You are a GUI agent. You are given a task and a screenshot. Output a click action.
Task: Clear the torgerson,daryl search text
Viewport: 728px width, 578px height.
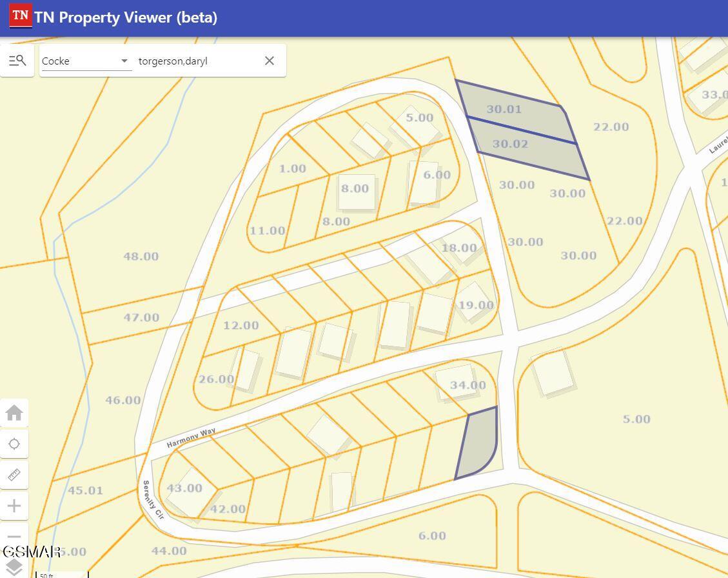click(270, 61)
